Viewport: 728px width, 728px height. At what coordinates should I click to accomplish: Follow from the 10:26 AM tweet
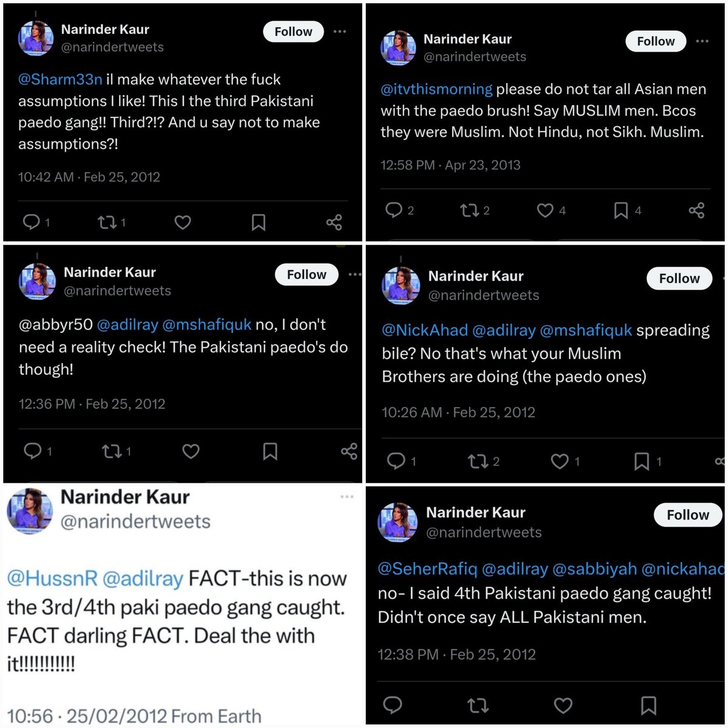[x=679, y=278]
